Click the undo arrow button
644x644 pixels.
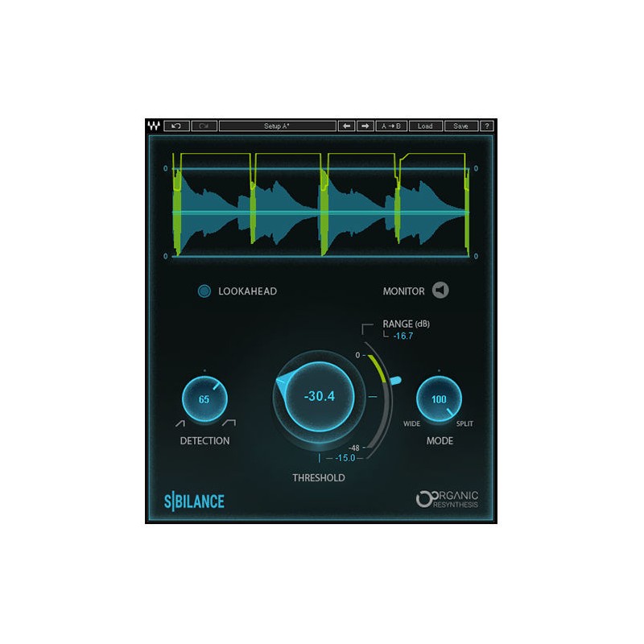176,126
